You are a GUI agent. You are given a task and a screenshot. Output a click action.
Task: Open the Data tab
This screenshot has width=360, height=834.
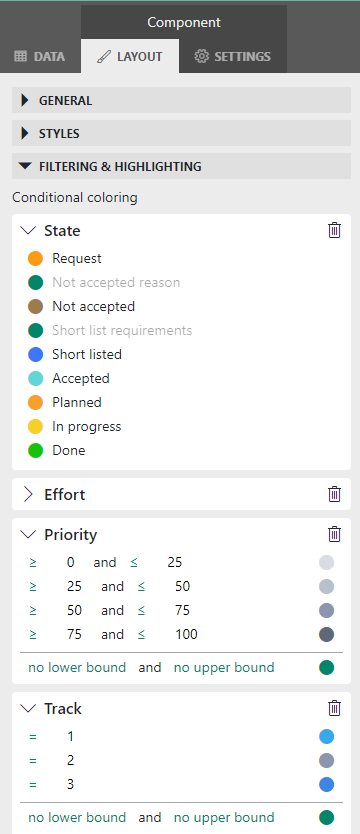coord(40,56)
